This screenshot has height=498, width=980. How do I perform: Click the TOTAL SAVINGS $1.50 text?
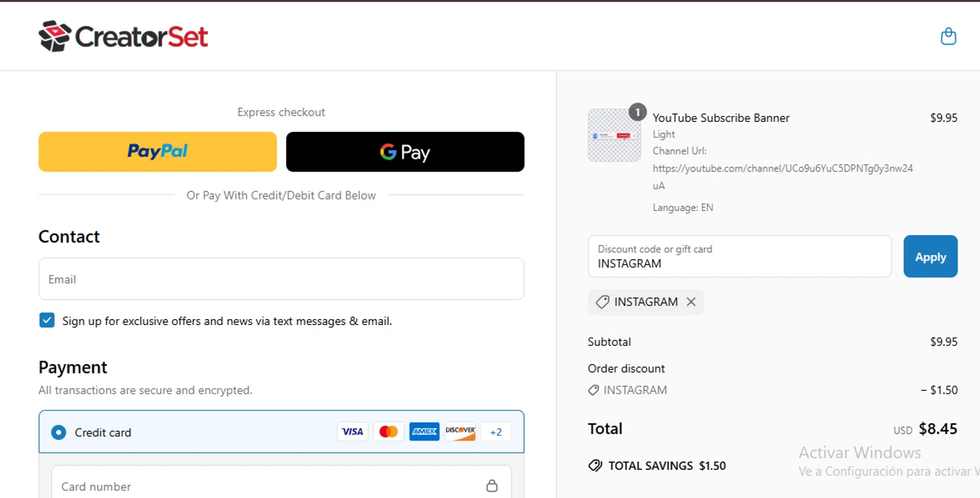(x=667, y=465)
